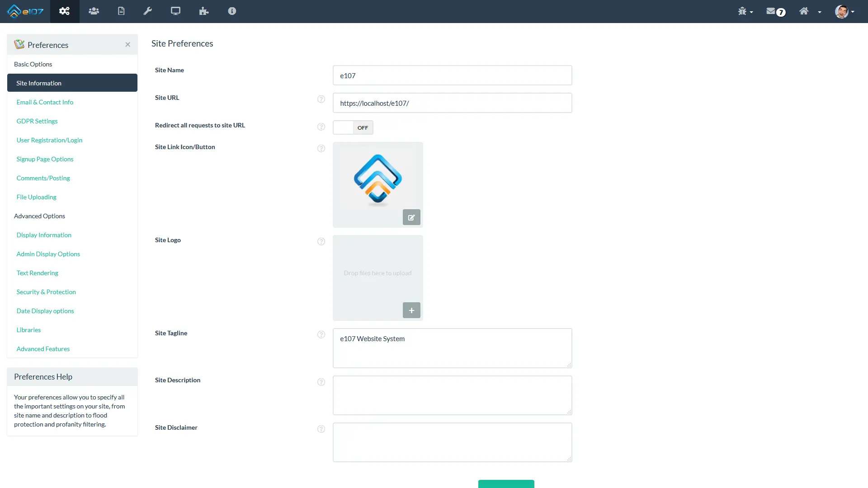Show help for Site Logo
The image size is (868, 488).
tap(321, 241)
